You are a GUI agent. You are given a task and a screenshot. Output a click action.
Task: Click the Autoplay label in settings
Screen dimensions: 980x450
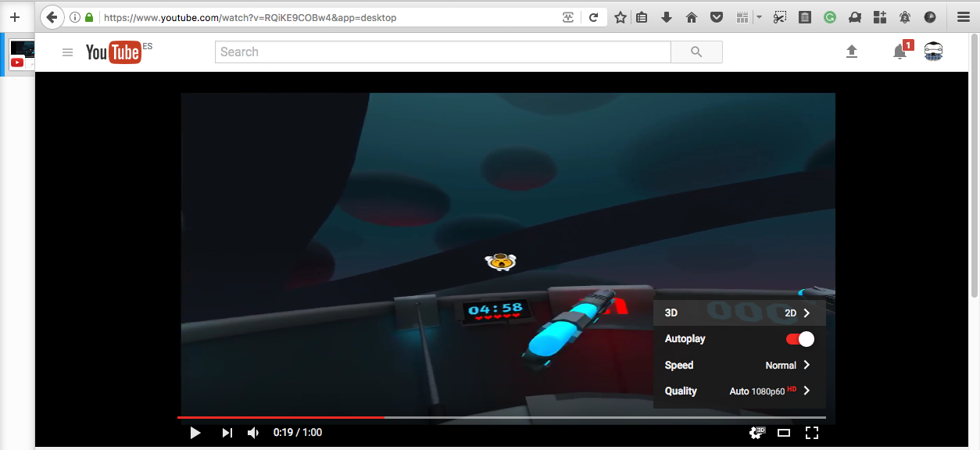pos(685,339)
